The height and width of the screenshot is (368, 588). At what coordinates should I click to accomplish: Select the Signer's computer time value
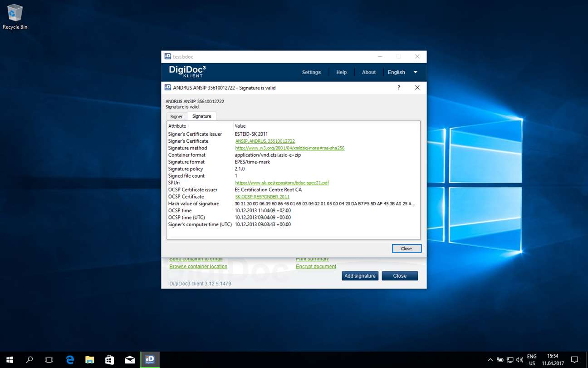click(263, 224)
